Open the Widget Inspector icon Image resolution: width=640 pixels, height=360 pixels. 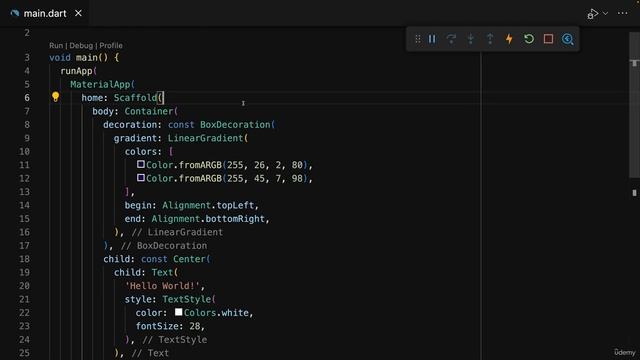pos(567,39)
